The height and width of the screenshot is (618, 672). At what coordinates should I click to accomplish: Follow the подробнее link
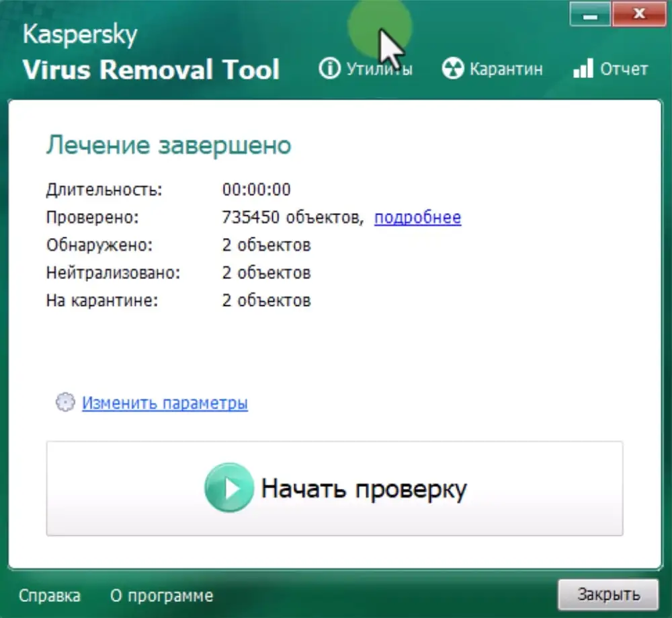[418, 217]
